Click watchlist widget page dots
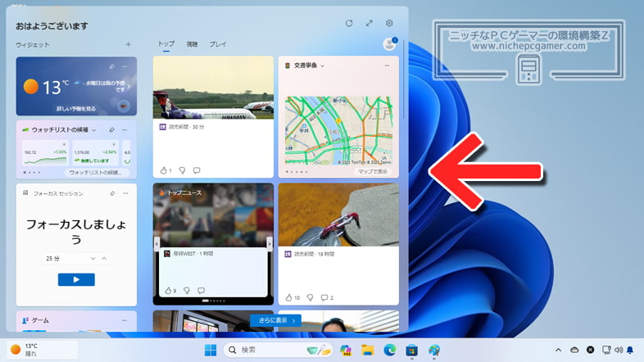The width and height of the screenshot is (644, 362). 32,173
